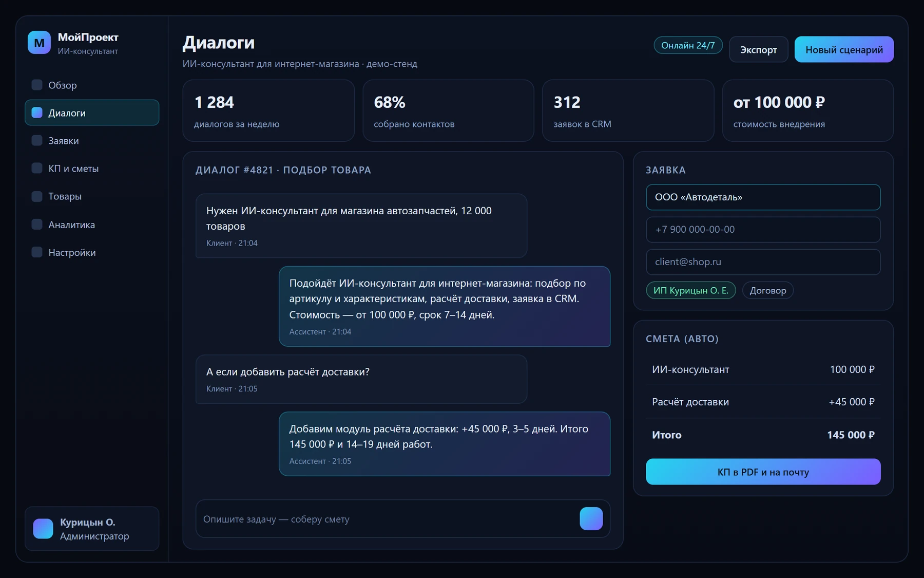
Task: Click the ИИ-консультант 100 000 ₽ estimate row
Action: [763, 369]
